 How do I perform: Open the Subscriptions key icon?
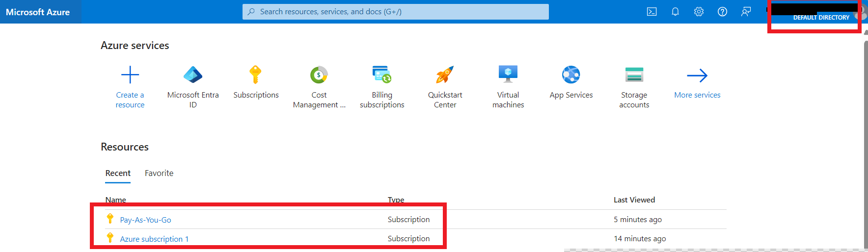click(255, 75)
